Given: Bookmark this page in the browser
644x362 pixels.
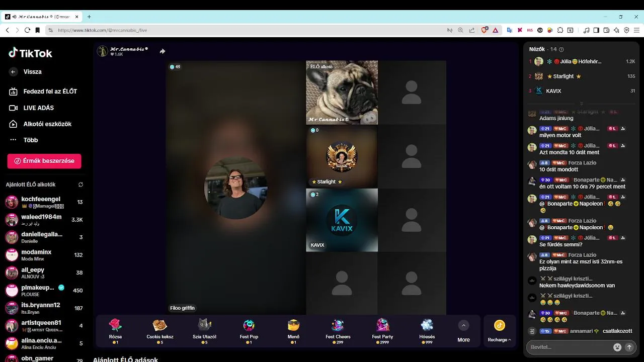Looking at the screenshot, I should click(x=38, y=30).
